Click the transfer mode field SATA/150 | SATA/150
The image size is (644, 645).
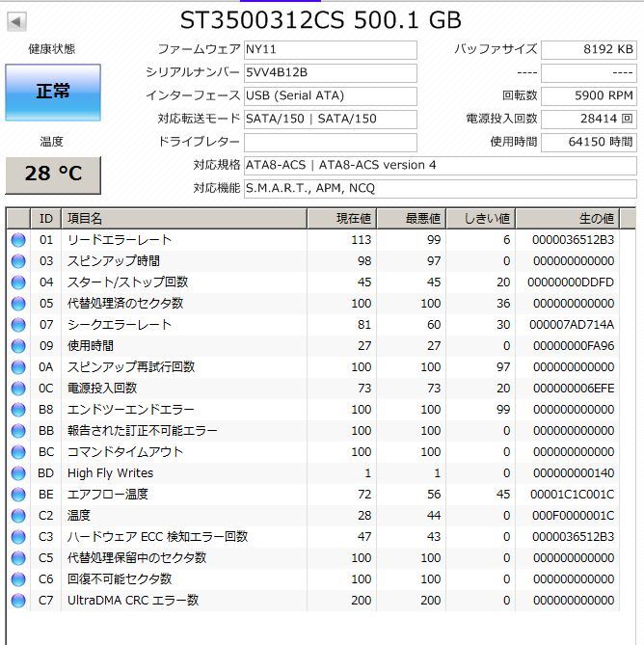[331, 119]
